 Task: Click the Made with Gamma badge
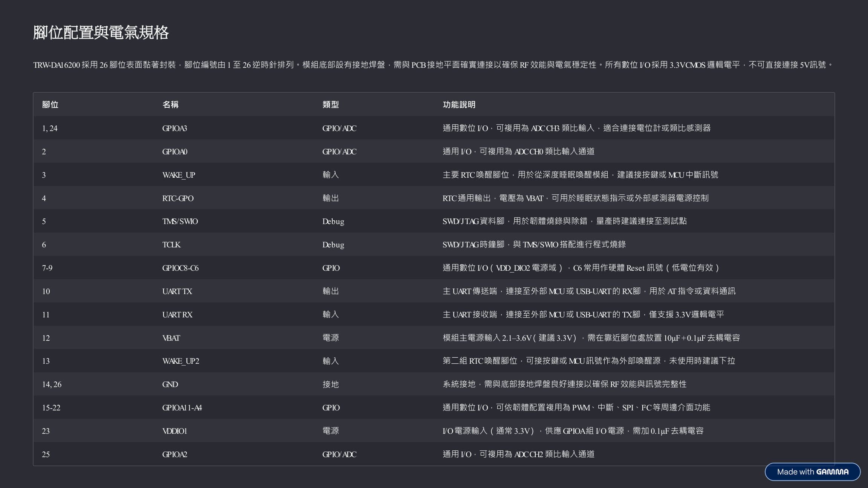click(812, 472)
